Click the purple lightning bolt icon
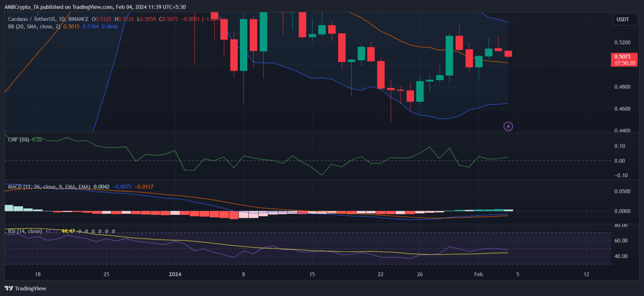Image resolution: width=644 pixels, height=296 pixels. [508, 126]
